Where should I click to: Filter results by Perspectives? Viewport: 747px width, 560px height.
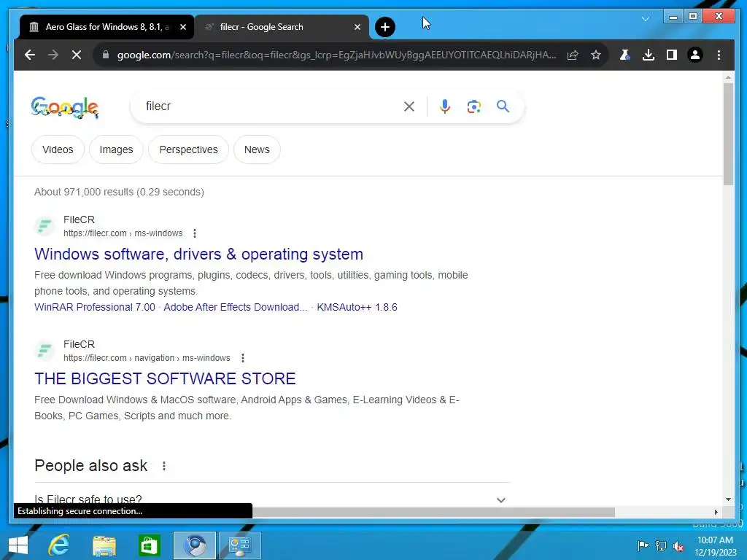[x=189, y=149]
